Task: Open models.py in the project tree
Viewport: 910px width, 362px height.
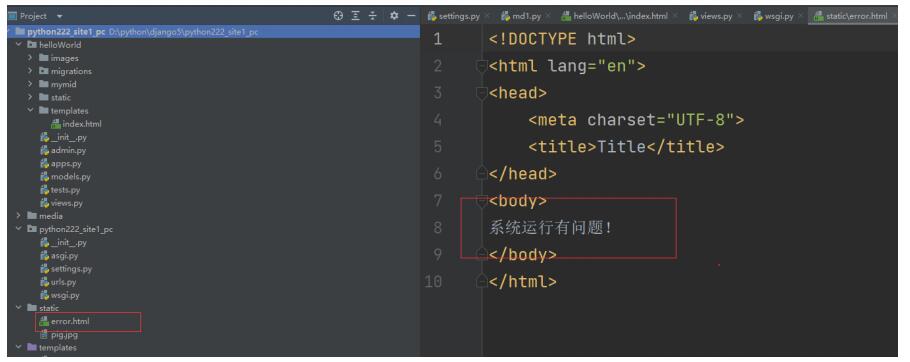Action: [65, 176]
